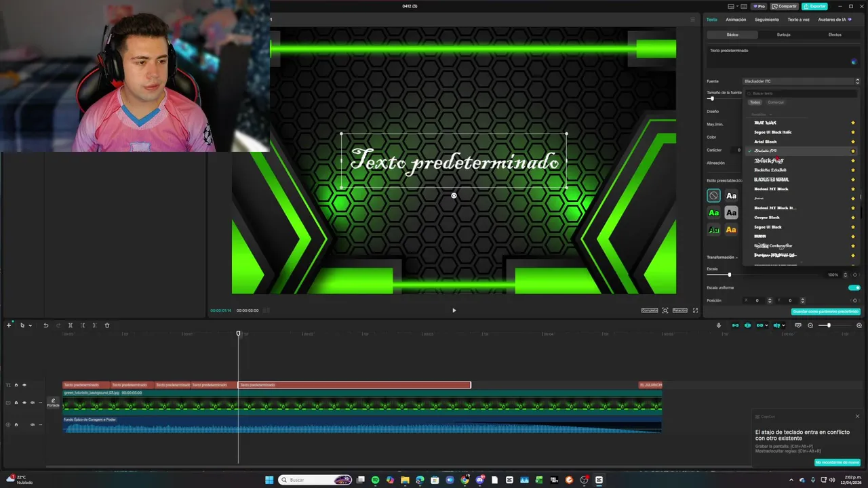Image resolution: width=868 pixels, height=488 pixels.
Task: Click the add track plus icon in timeline
Action: coord(9,325)
